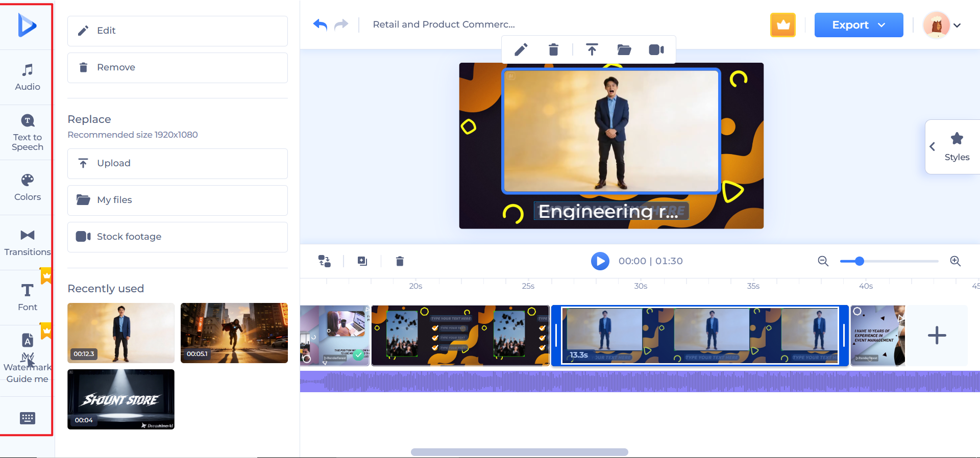The image size is (980, 458).
Task: Select the laptop scene at the timeline start
Action: coord(334,336)
